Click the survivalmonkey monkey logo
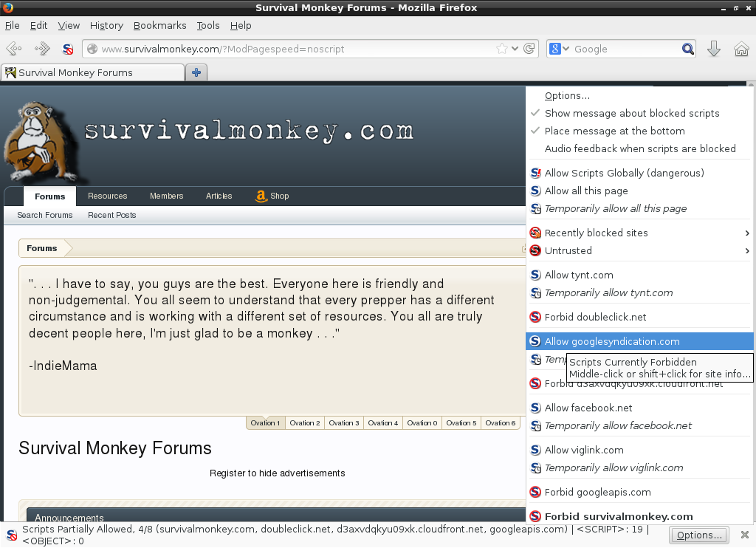 42,141
